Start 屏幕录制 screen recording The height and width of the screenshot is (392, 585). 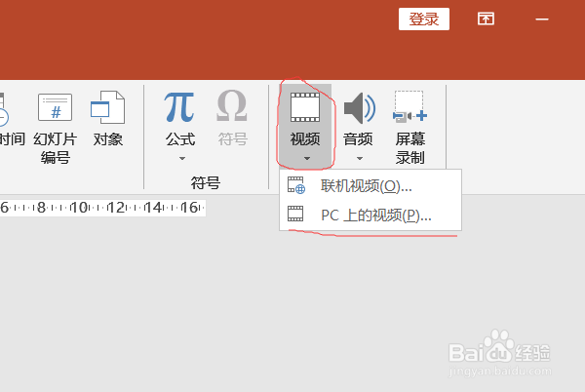tap(410, 127)
